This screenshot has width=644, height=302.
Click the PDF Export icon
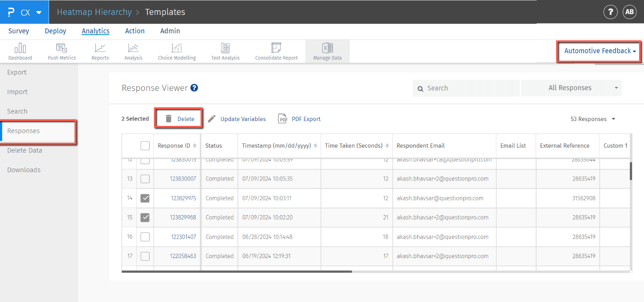pyautogui.click(x=283, y=119)
